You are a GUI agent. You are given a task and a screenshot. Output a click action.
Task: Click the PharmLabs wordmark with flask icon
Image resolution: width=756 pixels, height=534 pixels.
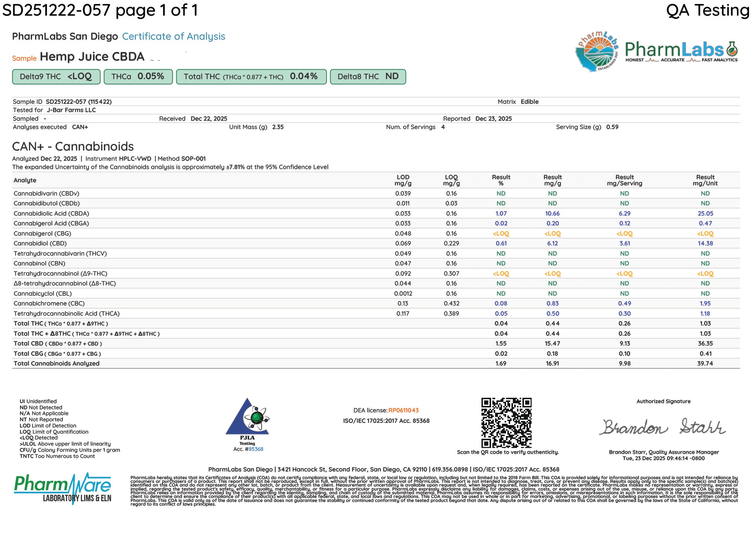click(681, 52)
